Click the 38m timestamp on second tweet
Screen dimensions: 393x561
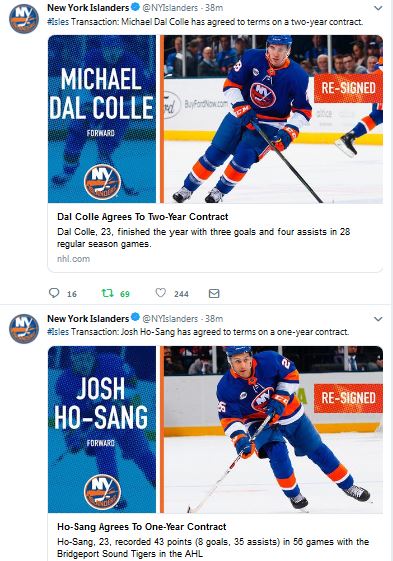tap(214, 318)
